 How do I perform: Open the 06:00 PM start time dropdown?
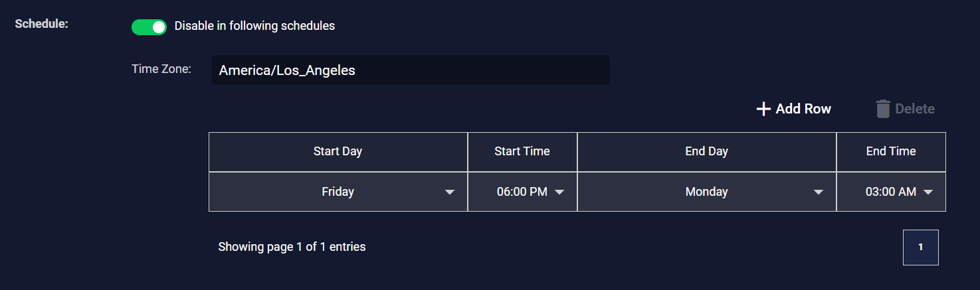point(522,192)
